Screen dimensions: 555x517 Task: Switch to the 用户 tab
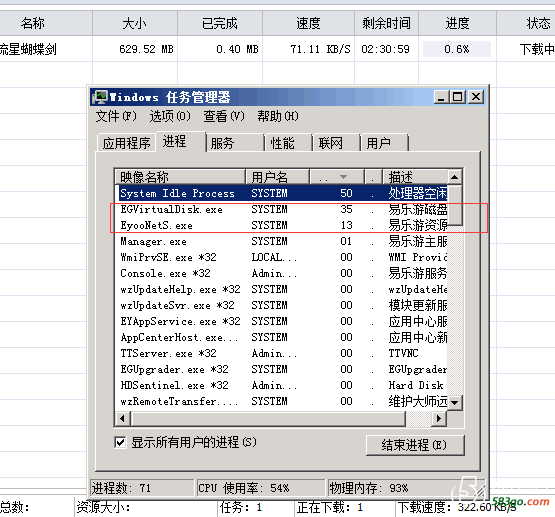[x=384, y=143]
